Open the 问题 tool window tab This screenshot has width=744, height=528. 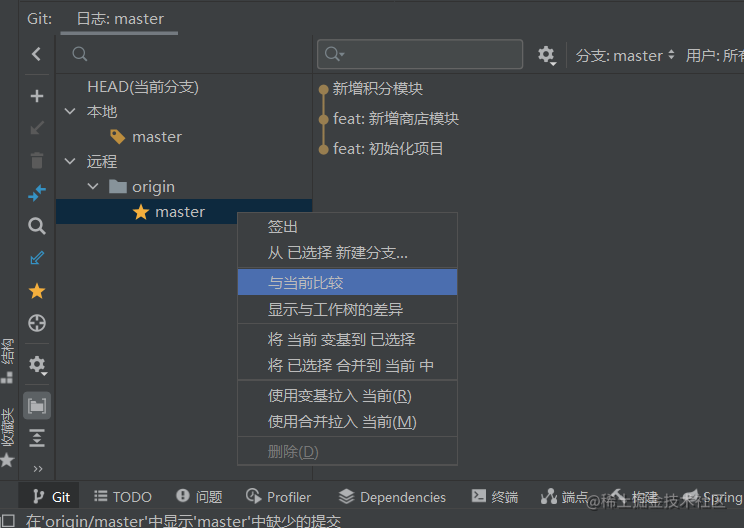(x=199, y=497)
